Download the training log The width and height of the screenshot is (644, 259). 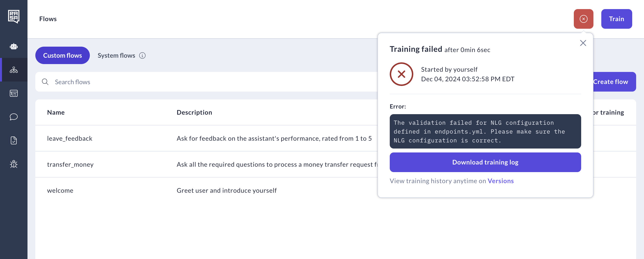485,162
